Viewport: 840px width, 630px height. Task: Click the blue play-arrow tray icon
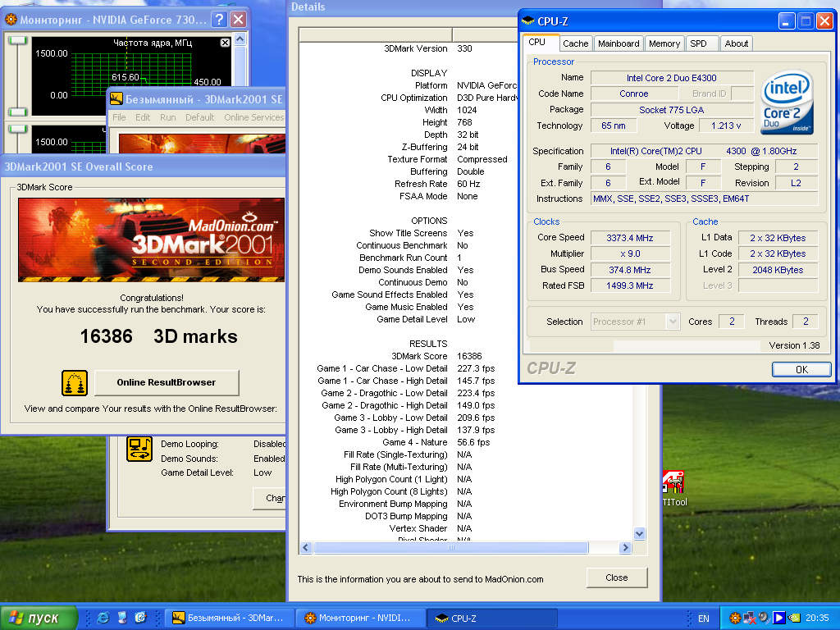coord(779,619)
